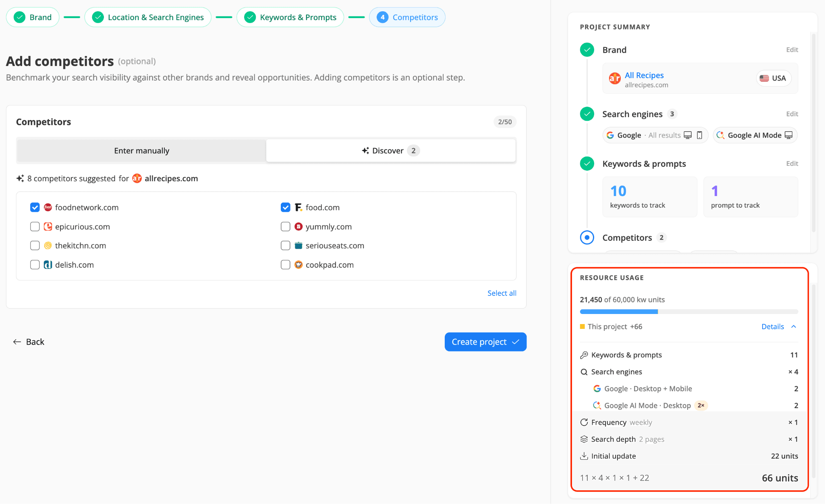Click the key icon for Keywords & prompts
Image resolution: width=825 pixels, height=504 pixels.
tap(584, 355)
